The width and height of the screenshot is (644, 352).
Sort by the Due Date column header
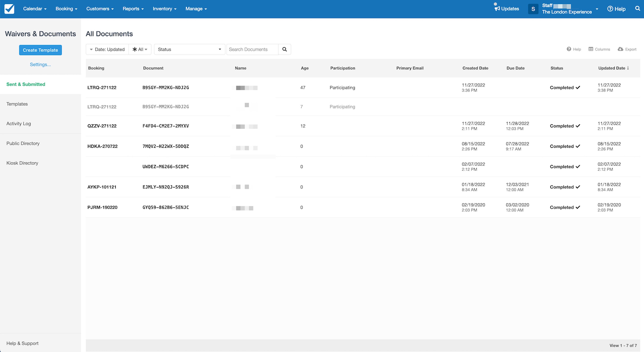tap(515, 68)
